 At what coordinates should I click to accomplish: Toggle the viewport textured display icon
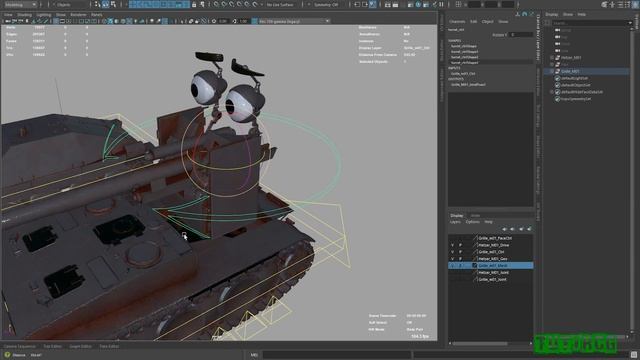tap(129, 21)
